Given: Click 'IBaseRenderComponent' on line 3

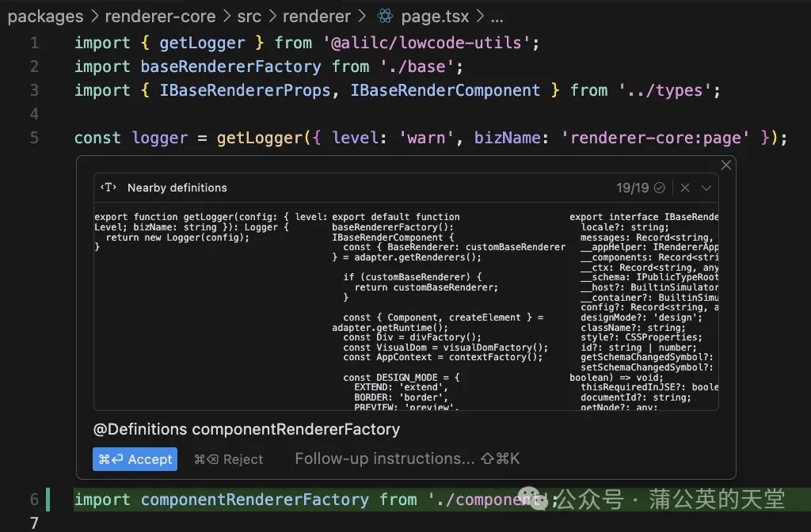Looking at the screenshot, I should pyautogui.click(x=445, y=90).
